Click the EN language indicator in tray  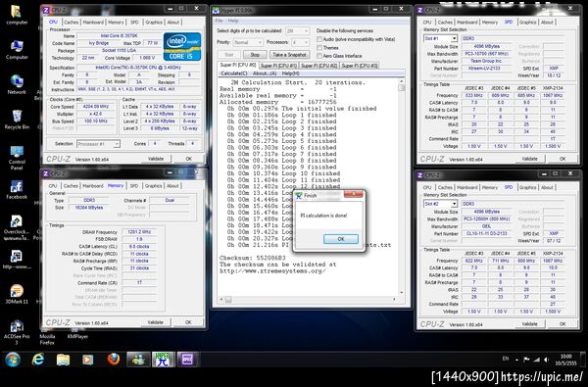[x=506, y=359]
